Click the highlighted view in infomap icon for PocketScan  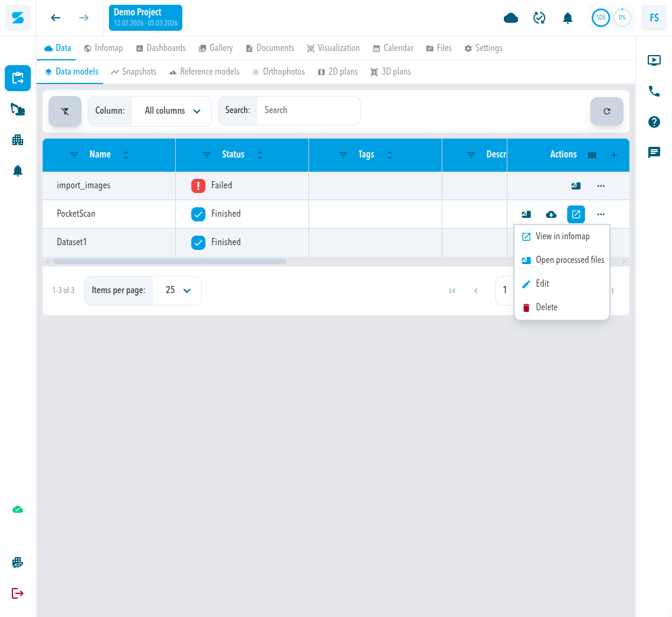coord(576,214)
